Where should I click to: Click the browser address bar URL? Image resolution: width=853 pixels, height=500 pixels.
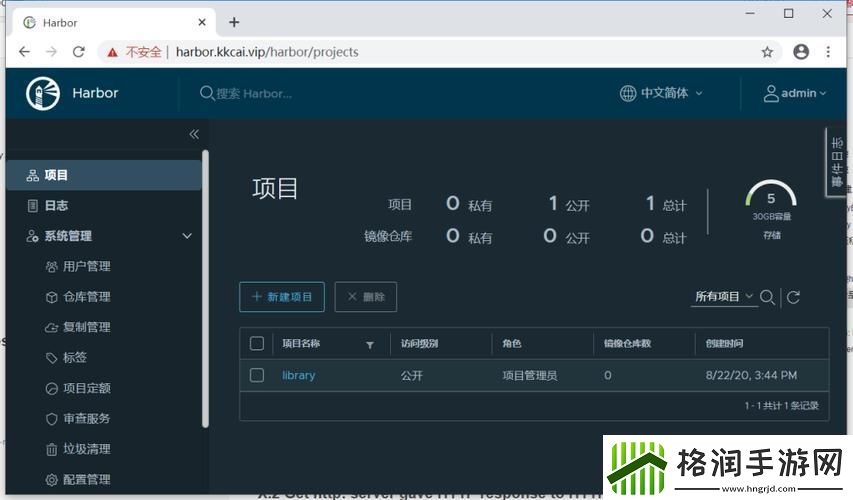coord(267,52)
